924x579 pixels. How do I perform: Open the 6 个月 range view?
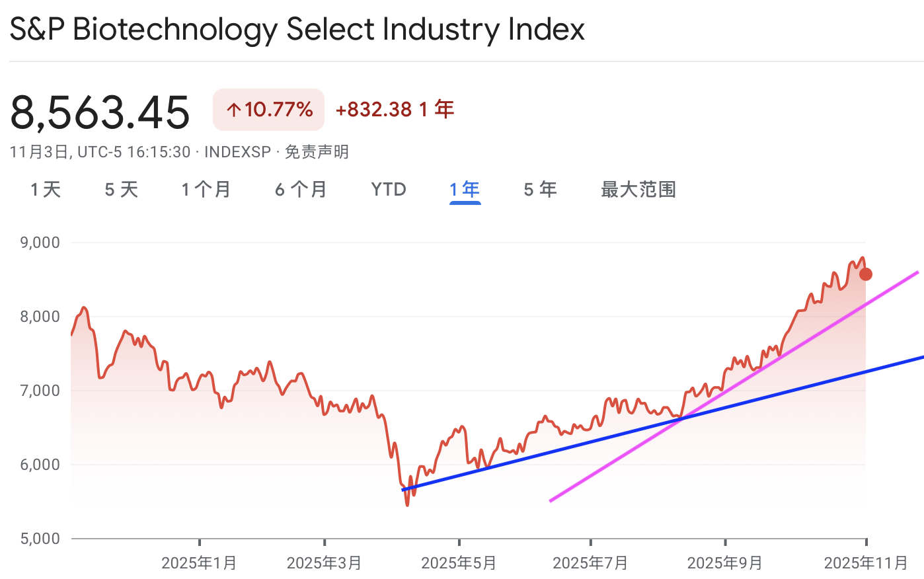[301, 190]
